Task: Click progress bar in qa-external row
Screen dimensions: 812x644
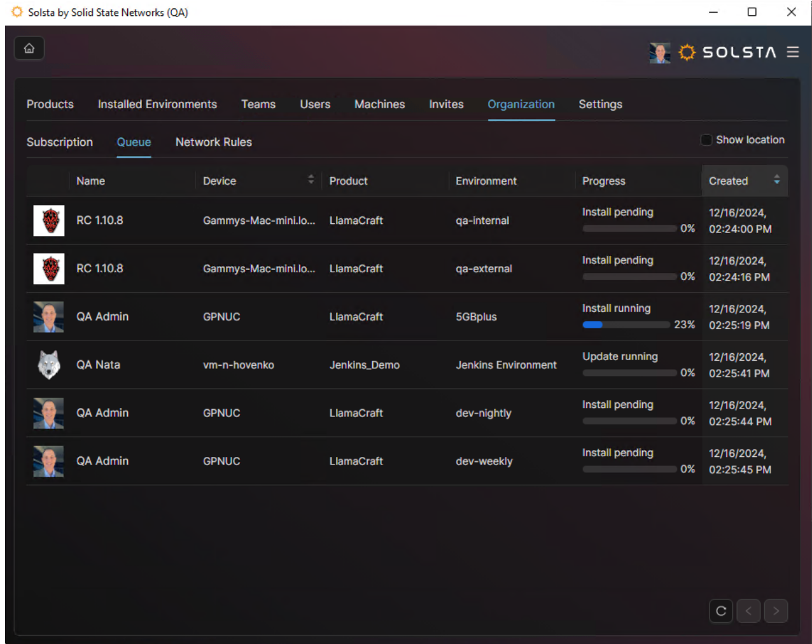Action: click(x=629, y=277)
